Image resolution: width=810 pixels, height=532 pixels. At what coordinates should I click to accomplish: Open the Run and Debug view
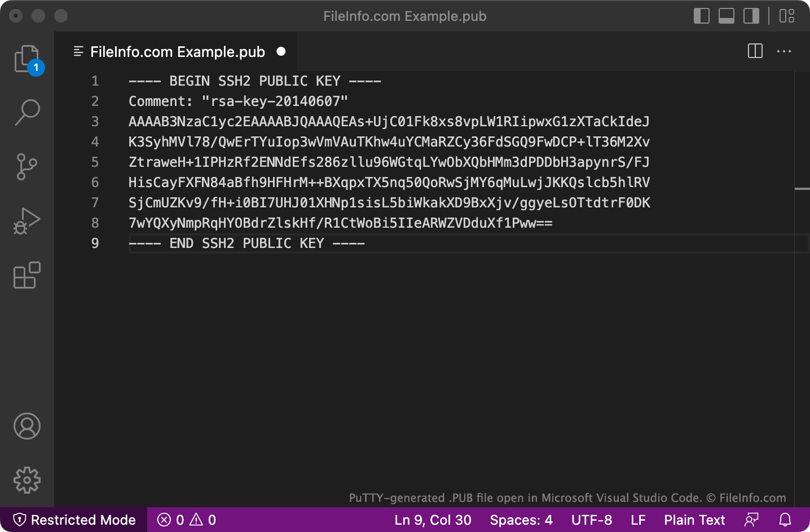[x=27, y=221]
